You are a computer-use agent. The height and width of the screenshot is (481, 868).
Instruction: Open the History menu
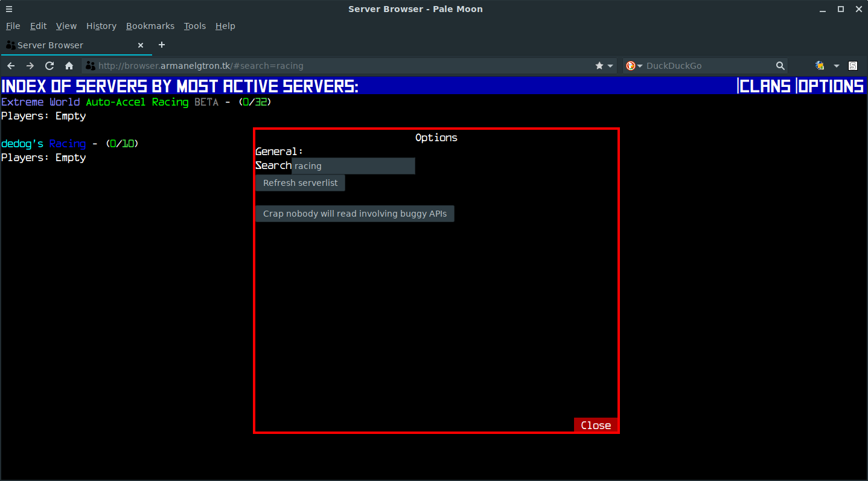pyautogui.click(x=101, y=26)
